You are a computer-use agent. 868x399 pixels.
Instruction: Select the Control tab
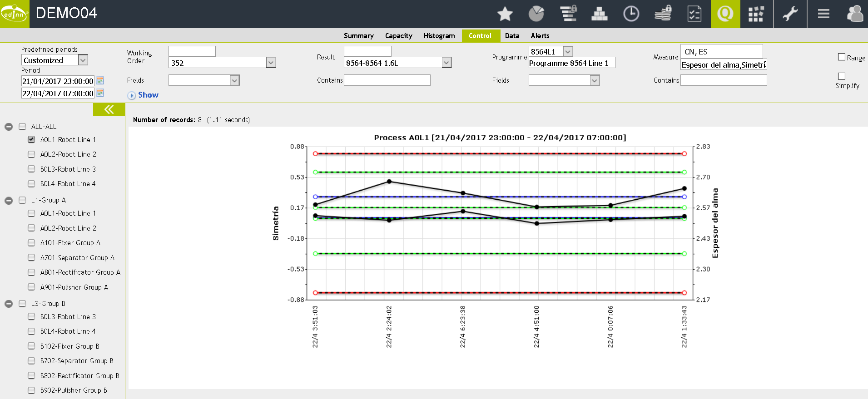tap(481, 36)
